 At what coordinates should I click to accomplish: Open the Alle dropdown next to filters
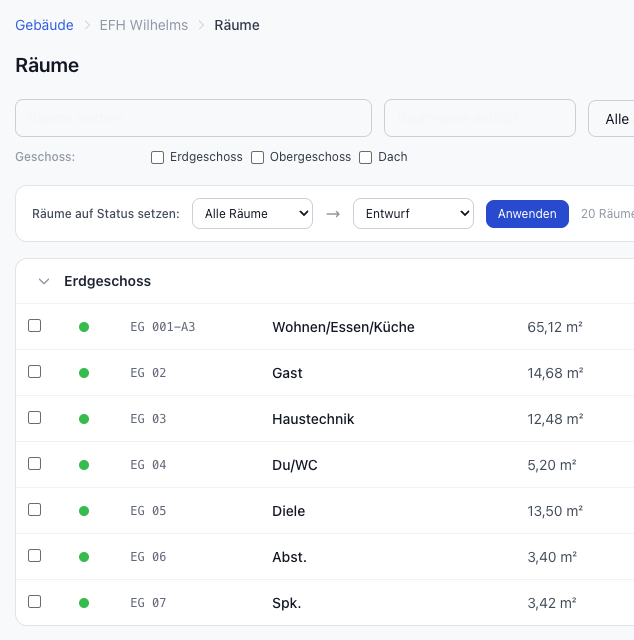tap(611, 118)
